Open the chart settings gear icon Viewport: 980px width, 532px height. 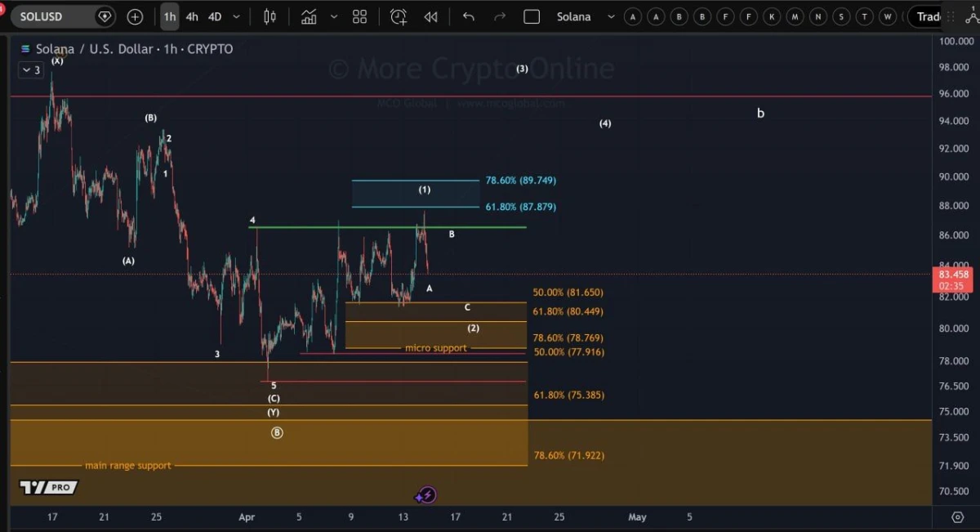(956, 517)
